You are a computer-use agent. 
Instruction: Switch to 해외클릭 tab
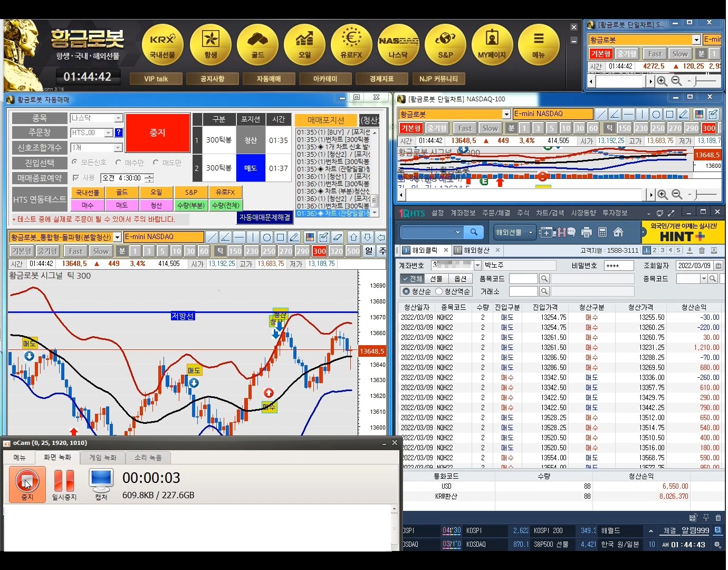(x=425, y=250)
